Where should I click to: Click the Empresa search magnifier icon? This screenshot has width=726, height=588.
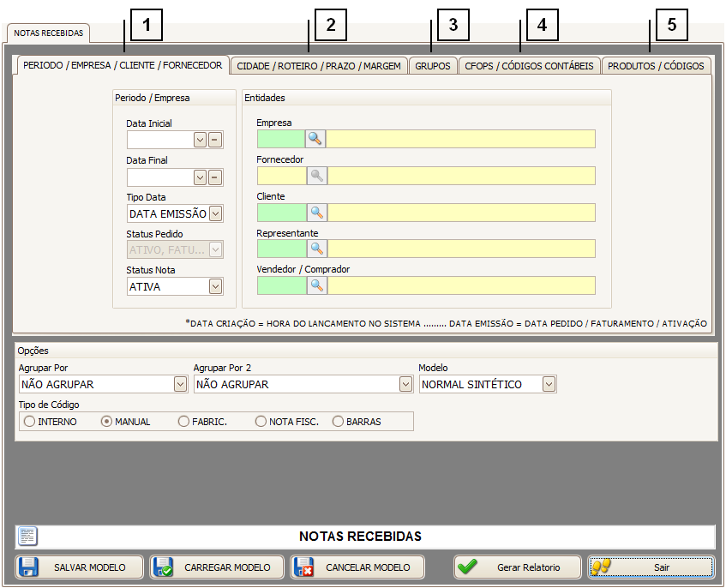(x=315, y=139)
